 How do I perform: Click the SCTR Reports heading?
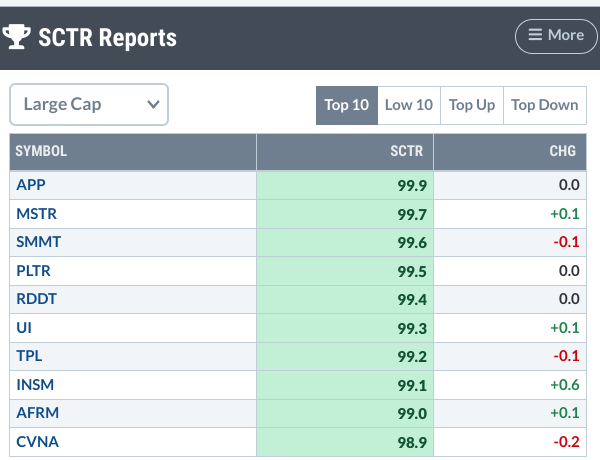[108, 38]
